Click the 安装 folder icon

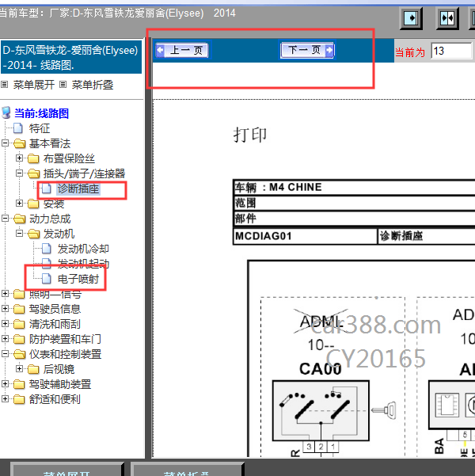(33, 204)
